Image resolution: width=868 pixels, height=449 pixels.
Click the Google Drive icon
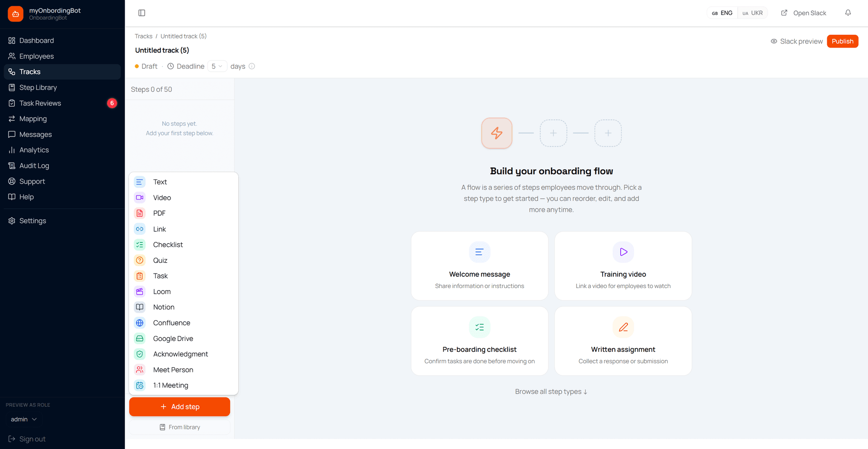pyautogui.click(x=140, y=338)
